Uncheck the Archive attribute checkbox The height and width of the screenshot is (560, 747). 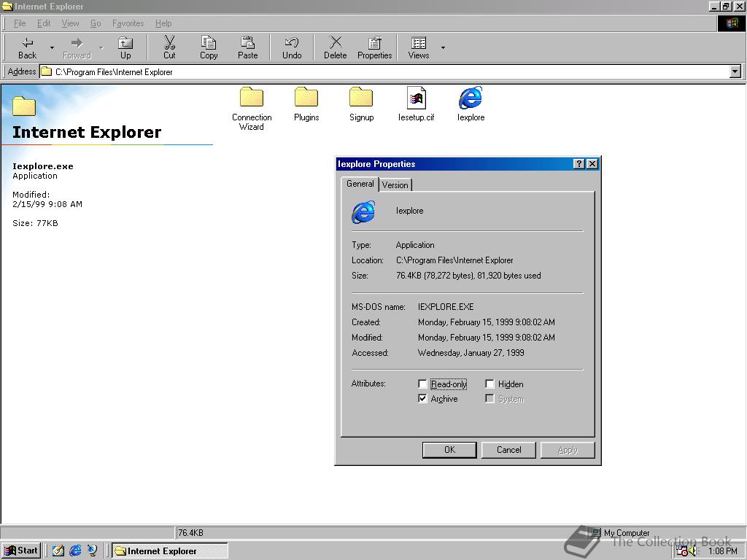pos(422,399)
